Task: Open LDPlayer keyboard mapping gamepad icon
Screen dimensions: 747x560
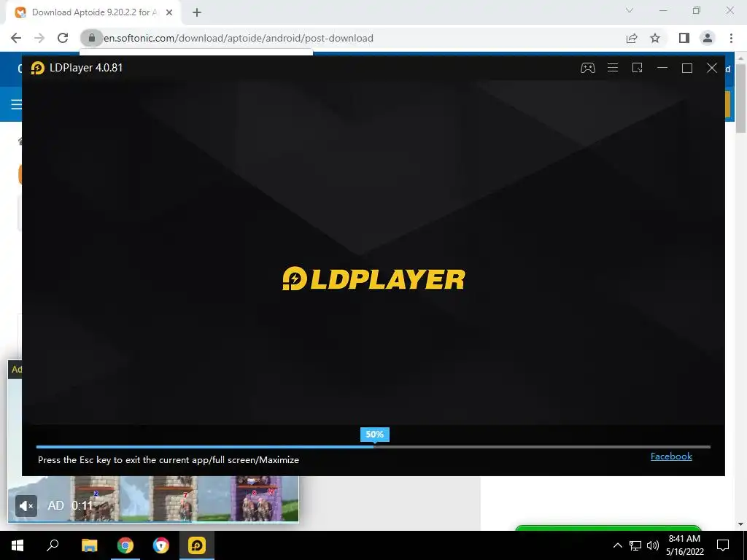Action: point(587,68)
